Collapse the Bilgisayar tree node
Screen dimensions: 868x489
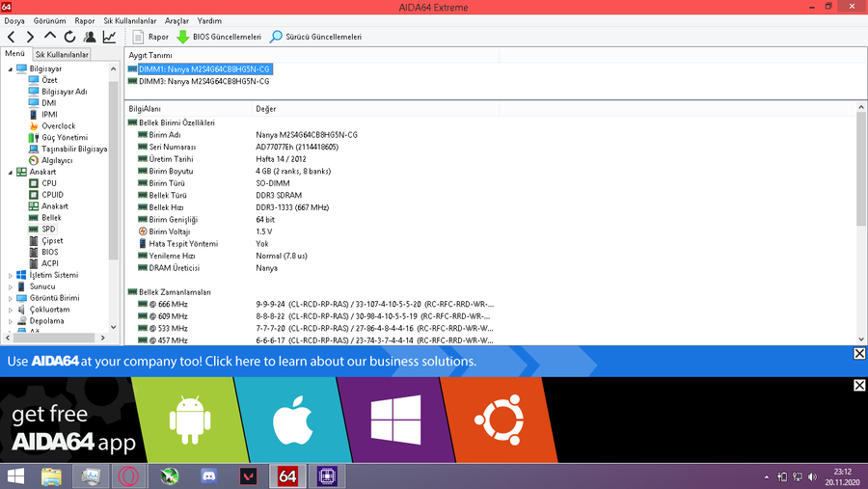[x=10, y=69]
